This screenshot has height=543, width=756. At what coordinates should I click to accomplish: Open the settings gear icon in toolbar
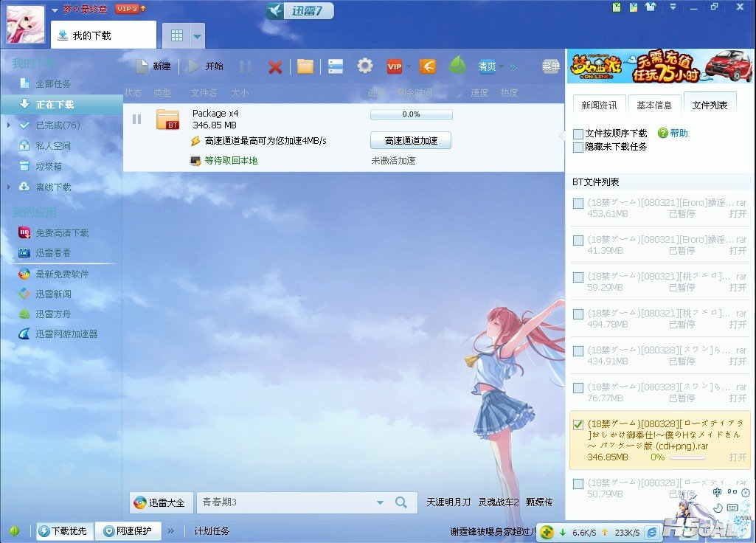pos(365,66)
